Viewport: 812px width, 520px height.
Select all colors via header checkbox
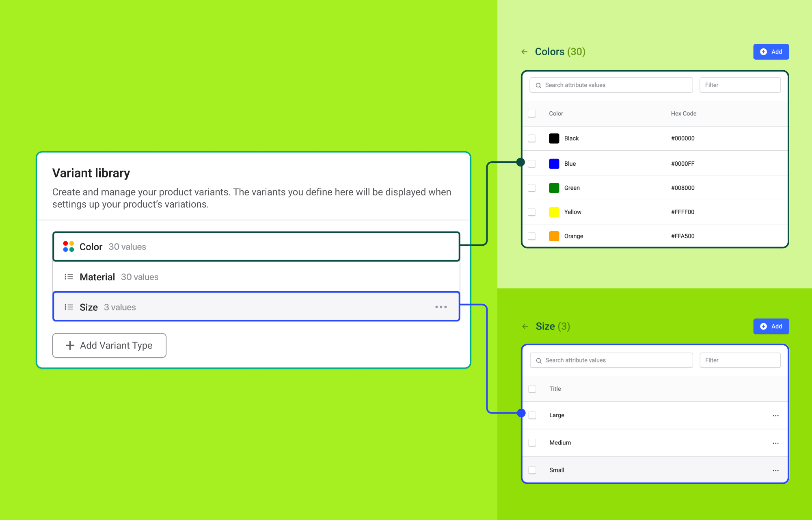532,114
